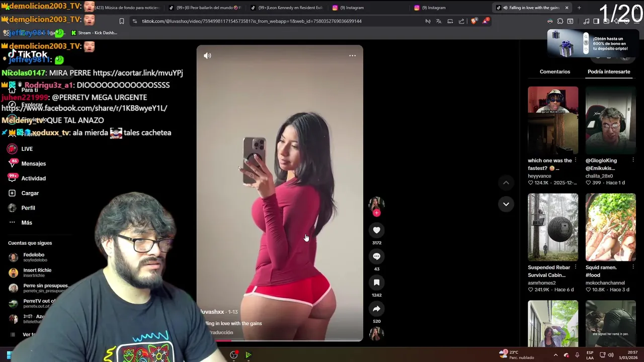This screenshot has height=362, width=644.
Task: Toggle Brave Shields lion icon
Action: pyautogui.click(x=473, y=21)
